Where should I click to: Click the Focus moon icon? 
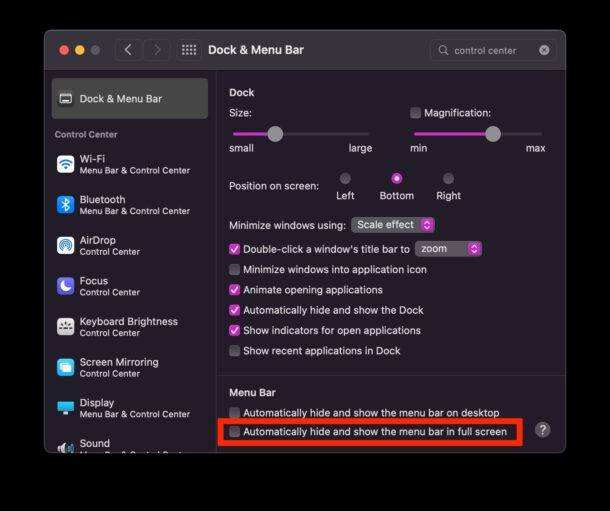coord(65,286)
